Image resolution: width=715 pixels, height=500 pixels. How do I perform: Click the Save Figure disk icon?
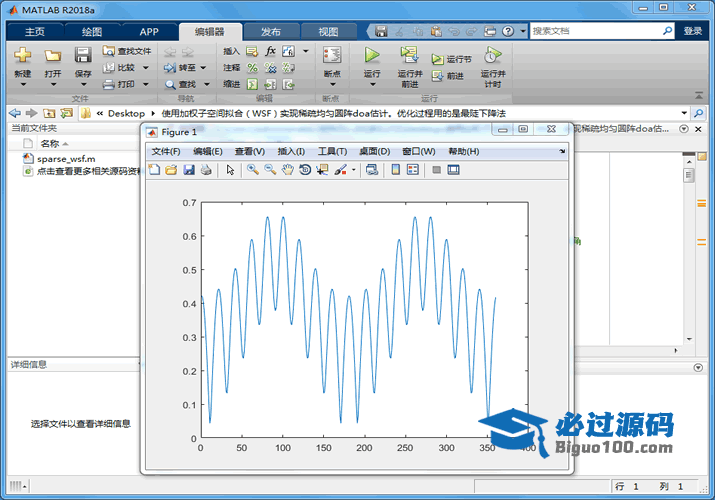188,170
